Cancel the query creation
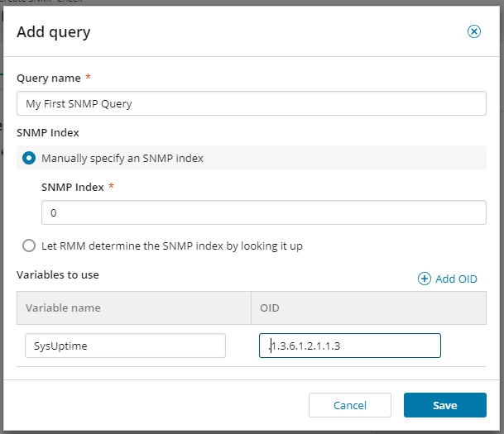The image size is (504, 434). pyautogui.click(x=350, y=405)
